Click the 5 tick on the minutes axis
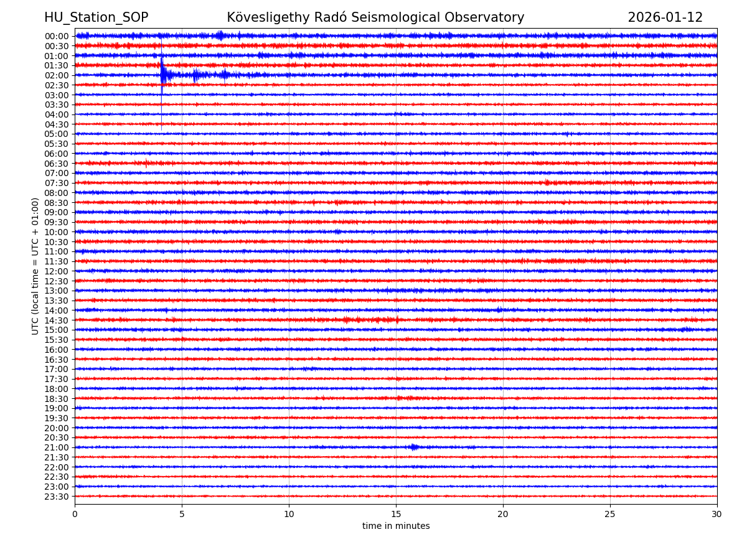The width and height of the screenshot is (747, 560). 182,514
